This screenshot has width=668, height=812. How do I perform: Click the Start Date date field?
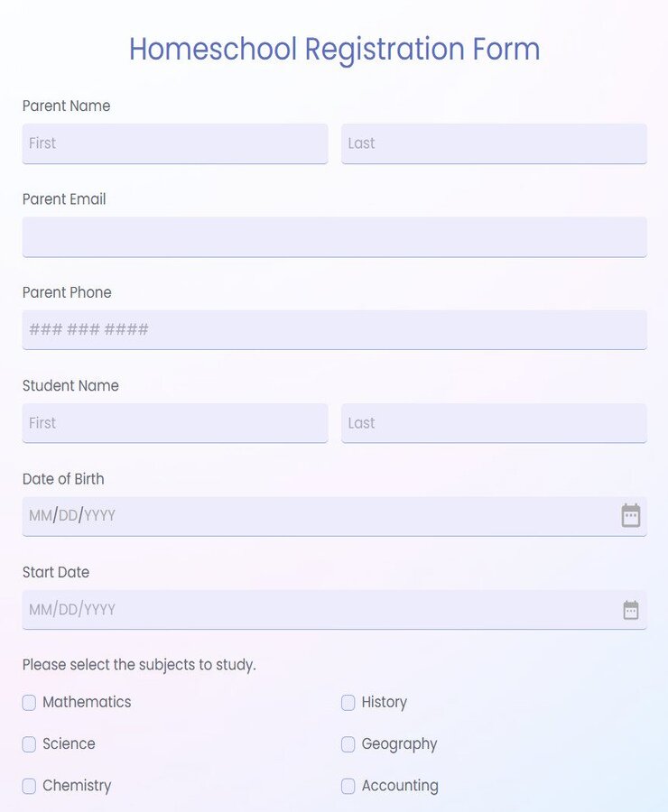(271, 609)
